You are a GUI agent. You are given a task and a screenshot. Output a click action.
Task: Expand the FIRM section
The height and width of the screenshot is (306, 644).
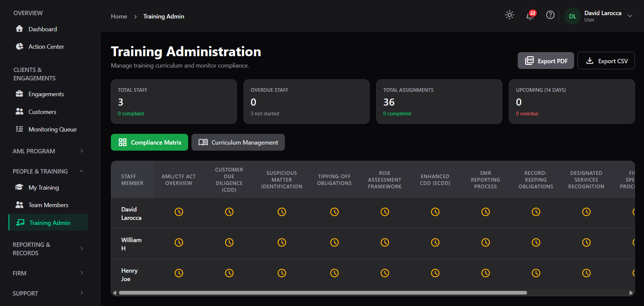[x=48, y=273]
